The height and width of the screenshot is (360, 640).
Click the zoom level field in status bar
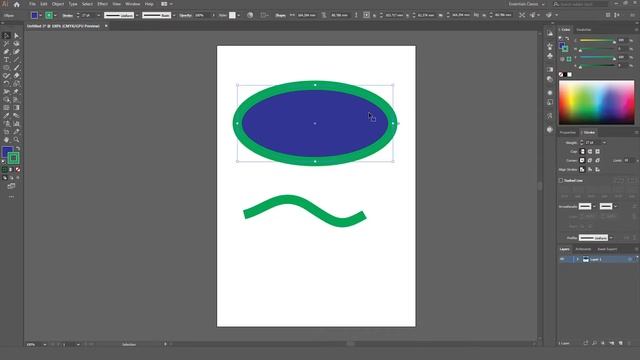33,344
